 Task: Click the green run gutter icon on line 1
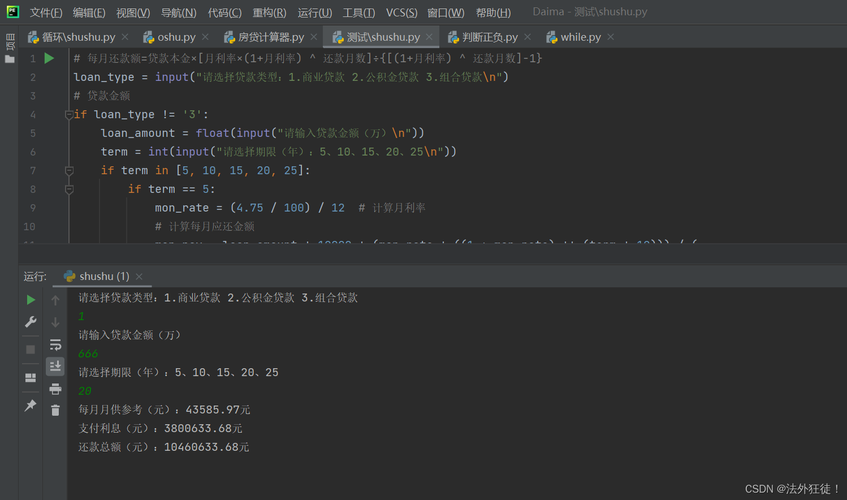click(49, 58)
